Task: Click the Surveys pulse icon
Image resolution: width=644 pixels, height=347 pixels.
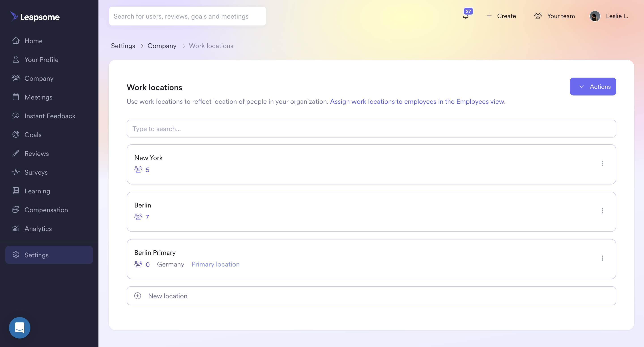Action: pos(16,172)
